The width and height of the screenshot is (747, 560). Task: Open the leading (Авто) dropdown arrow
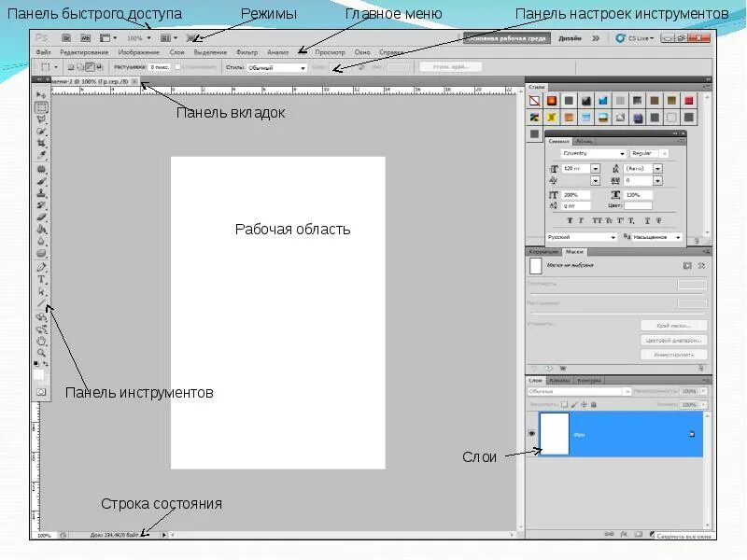pyautogui.click(x=657, y=169)
